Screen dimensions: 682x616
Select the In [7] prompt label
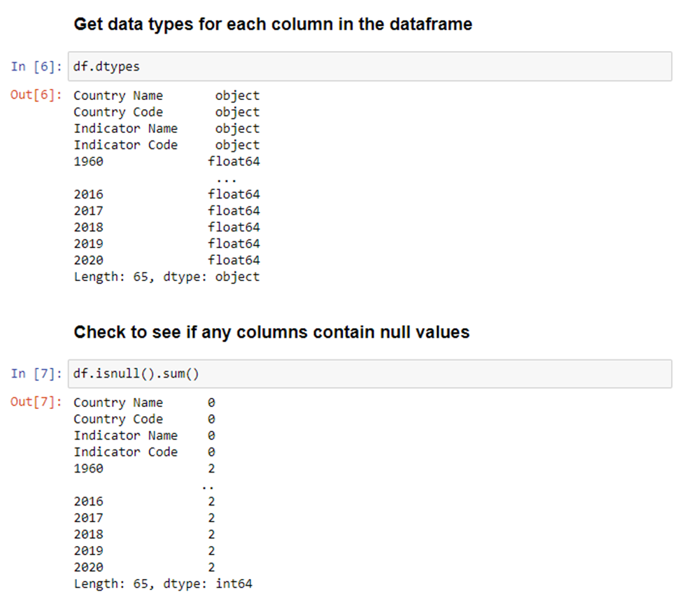tap(36, 374)
